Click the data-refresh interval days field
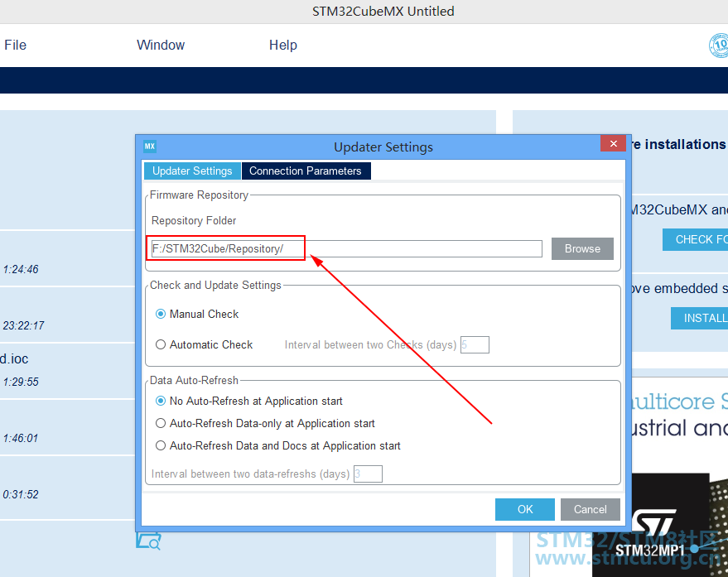The image size is (728, 577). (x=368, y=474)
